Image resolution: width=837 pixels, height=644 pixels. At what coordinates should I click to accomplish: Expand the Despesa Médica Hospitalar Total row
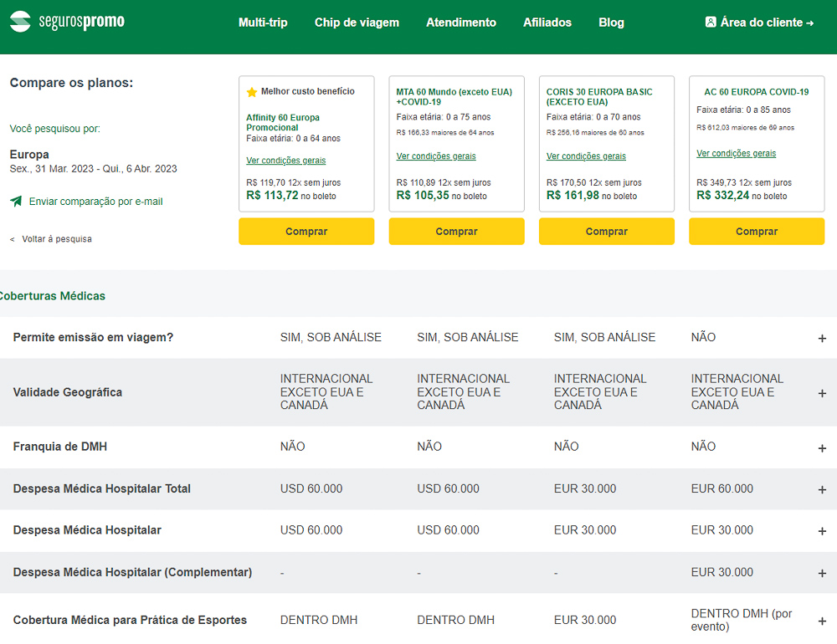(822, 490)
